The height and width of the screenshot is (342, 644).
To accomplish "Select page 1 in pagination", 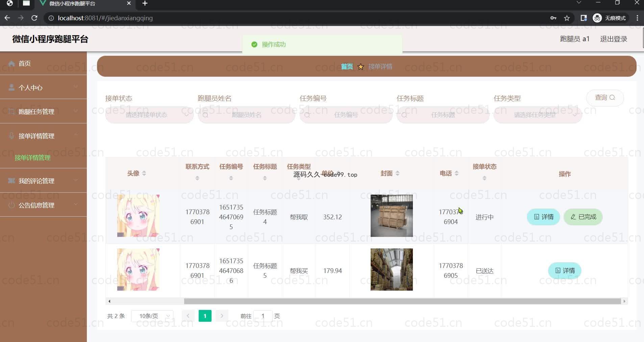I will point(205,316).
